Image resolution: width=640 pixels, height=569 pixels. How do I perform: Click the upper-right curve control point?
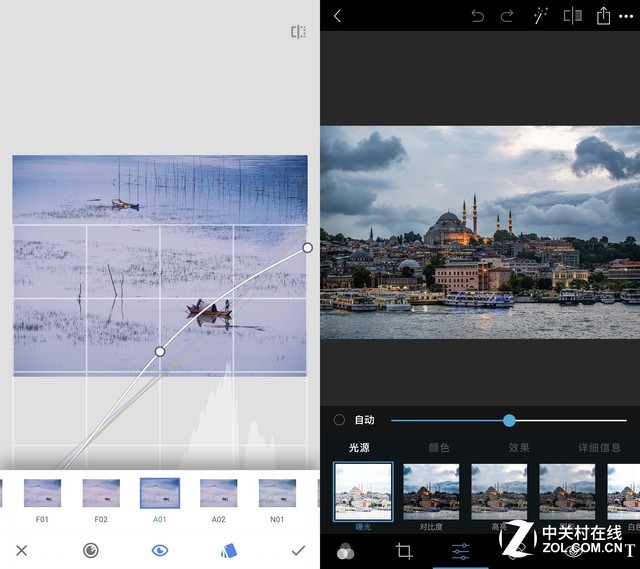307,248
